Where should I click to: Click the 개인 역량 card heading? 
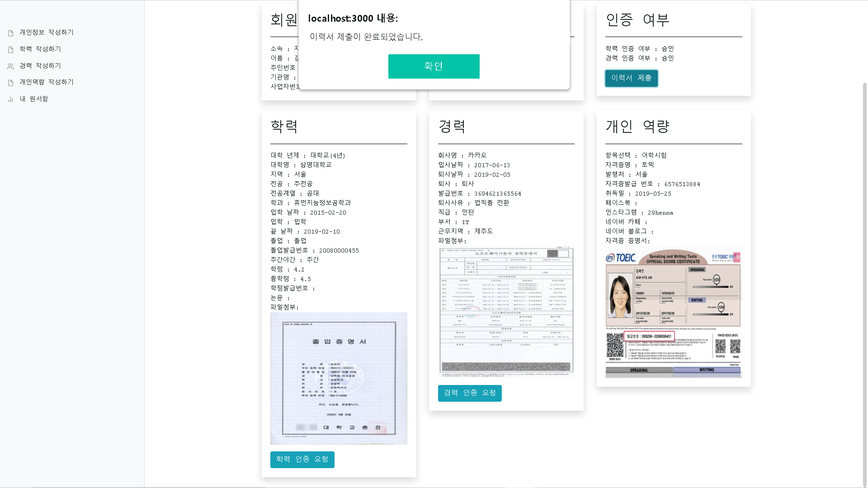coord(637,127)
